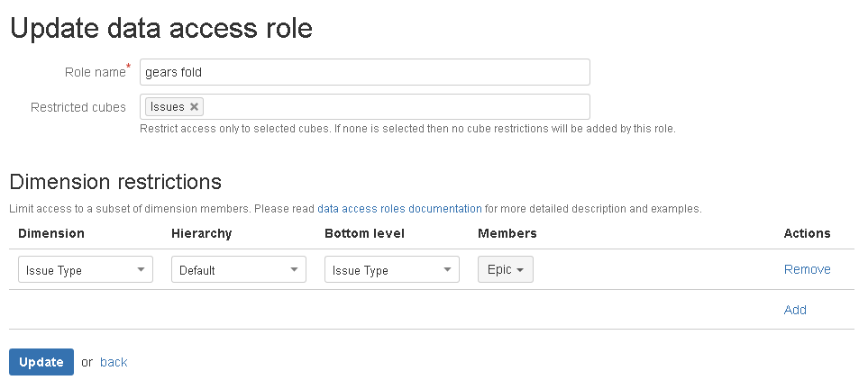This screenshot has width=868, height=380.
Task: Click the Restricted cubes field label
Action: [78, 107]
